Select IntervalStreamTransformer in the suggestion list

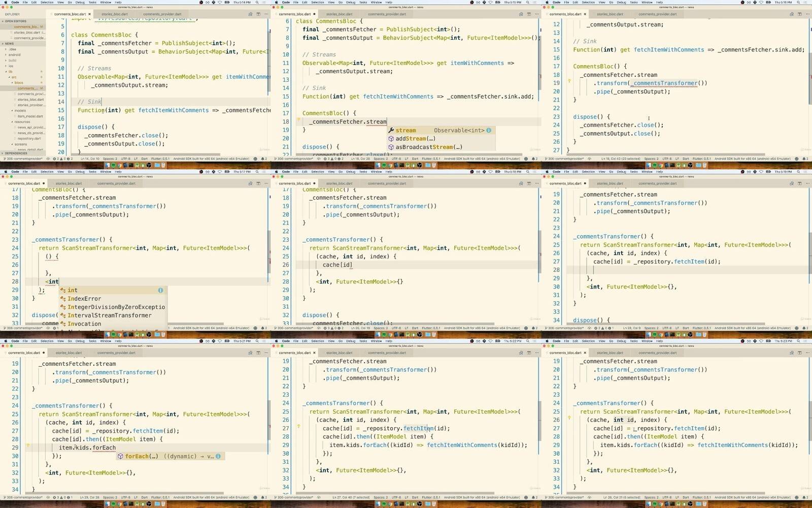(109, 315)
